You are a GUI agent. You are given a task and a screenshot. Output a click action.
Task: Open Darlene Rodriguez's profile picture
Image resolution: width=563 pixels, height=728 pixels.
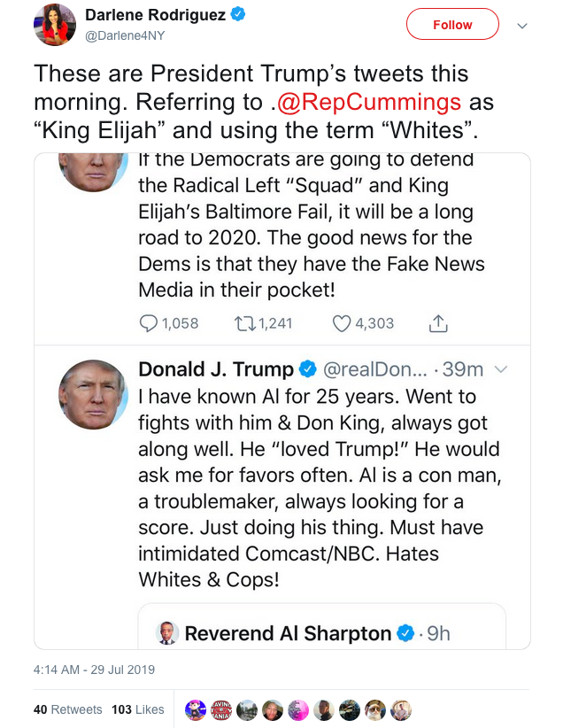click(55, 24)
